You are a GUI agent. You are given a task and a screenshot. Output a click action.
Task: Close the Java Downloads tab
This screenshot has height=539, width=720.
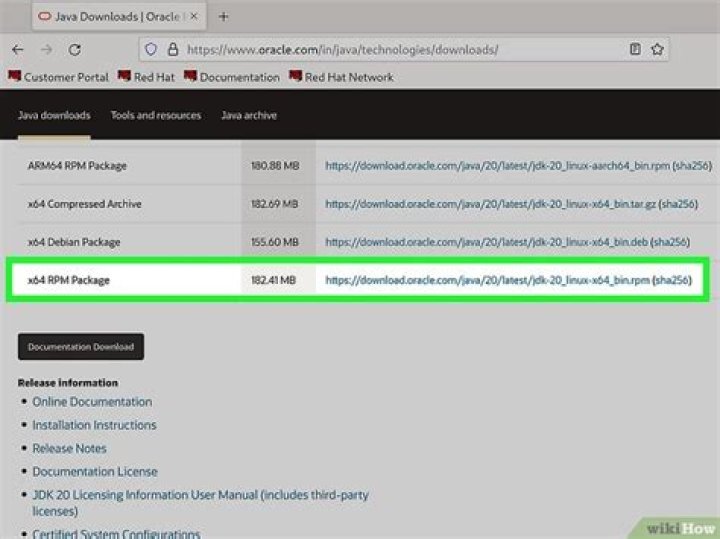coord(194,17)
